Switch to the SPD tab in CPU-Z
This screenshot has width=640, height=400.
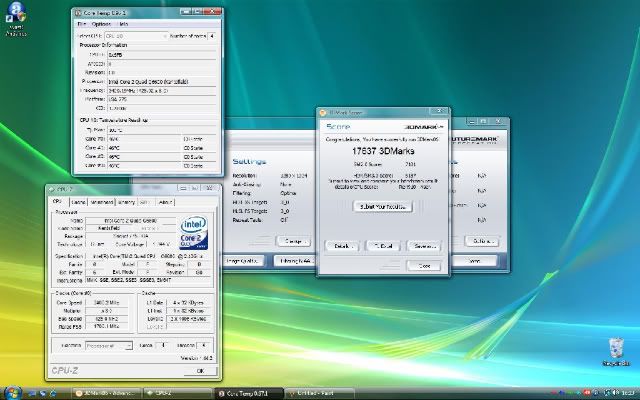tap(144, 202)
